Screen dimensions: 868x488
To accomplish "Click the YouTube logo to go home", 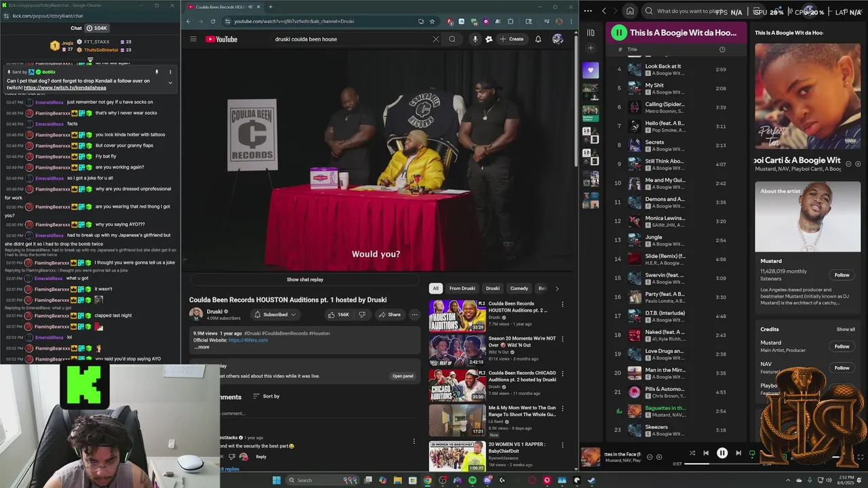I will coord(222,39).
